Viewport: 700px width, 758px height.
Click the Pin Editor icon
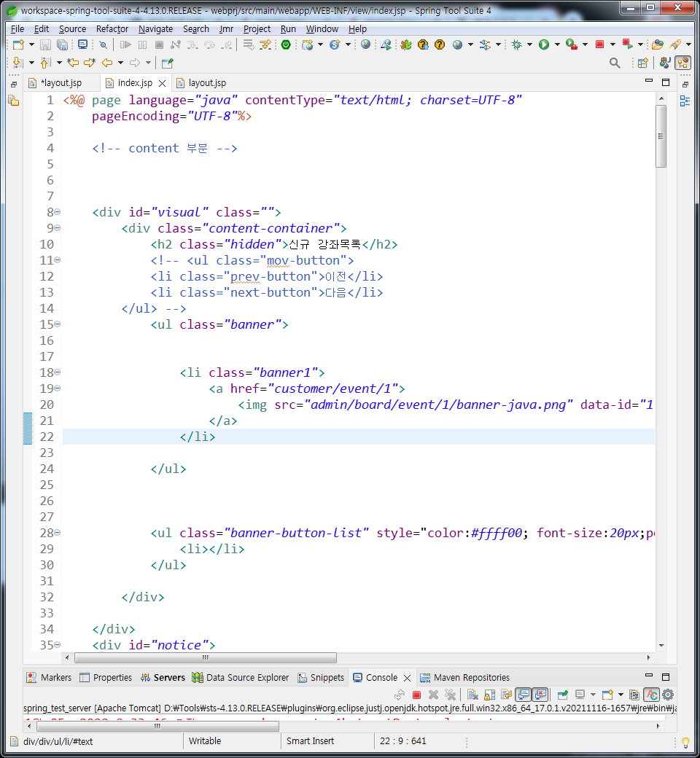168,63
